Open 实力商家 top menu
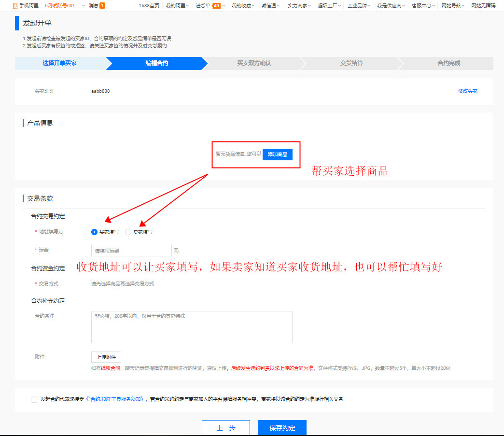504x436 pixels. click(x=300, y=6)
